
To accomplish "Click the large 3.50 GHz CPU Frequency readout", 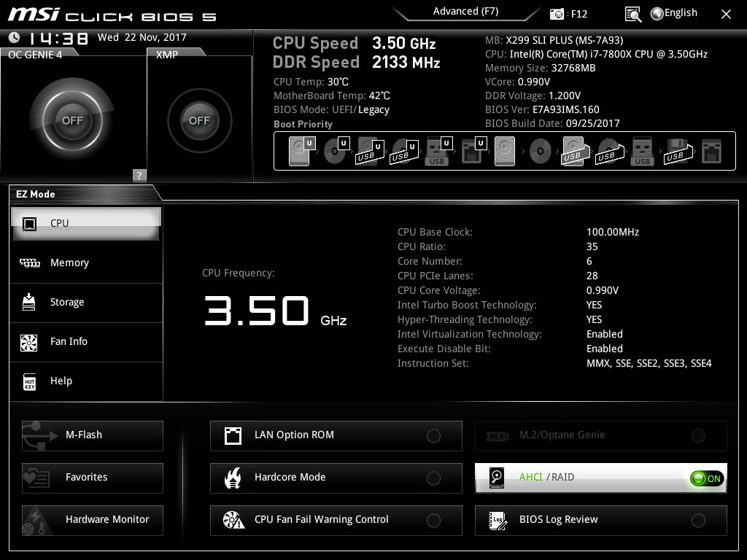I will [x=275, y=311].
